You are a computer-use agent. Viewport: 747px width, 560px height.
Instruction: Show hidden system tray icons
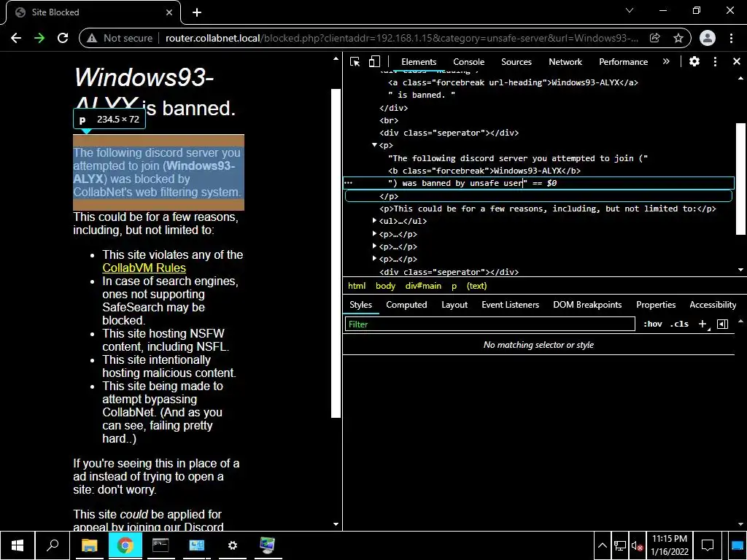(602, 545)
